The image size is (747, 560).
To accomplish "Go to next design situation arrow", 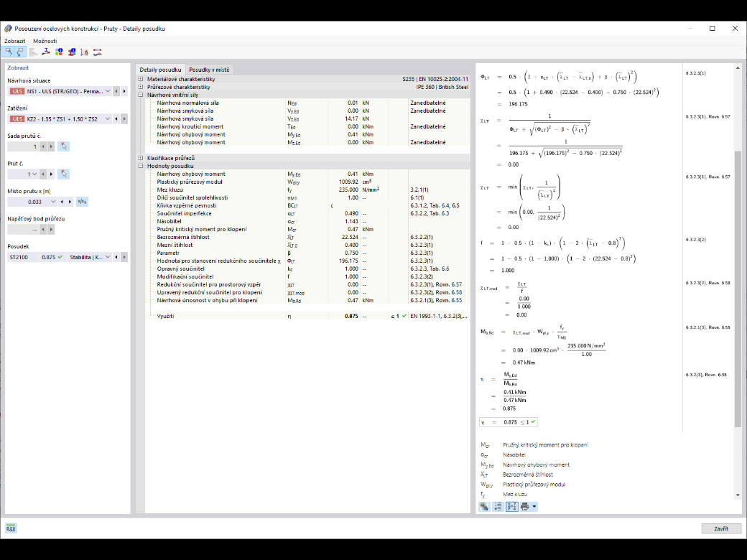I will click(x=124, y=91).
